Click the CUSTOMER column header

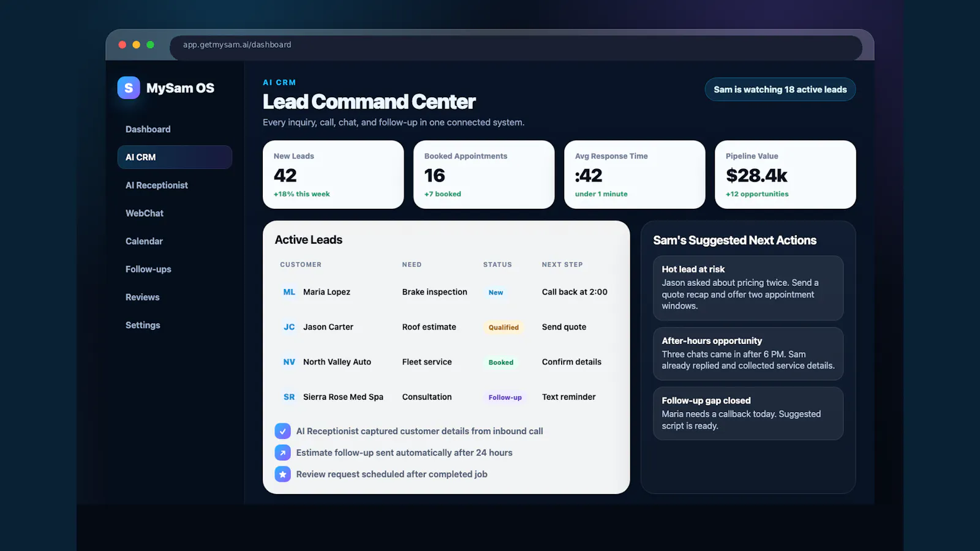click(301, 264)
